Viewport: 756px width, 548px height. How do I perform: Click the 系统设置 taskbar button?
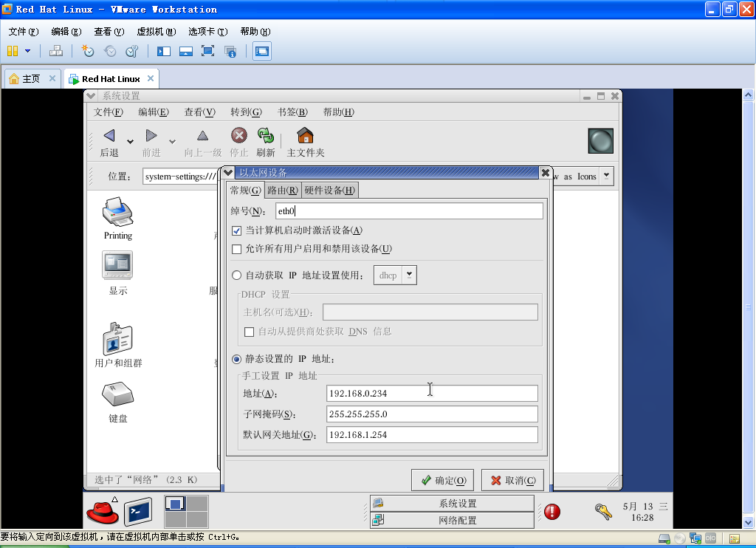pos(452,503)
